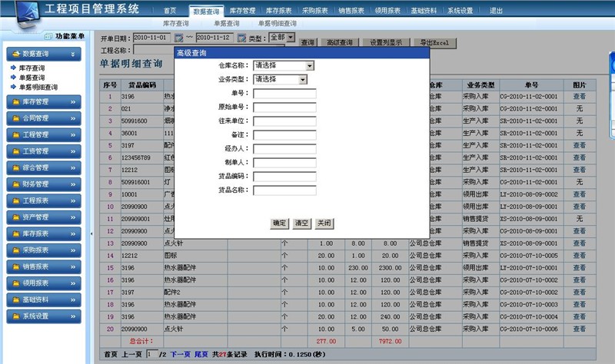Go to 下一页 in the pagination
The image size is (615, 364).
(180, 354)
